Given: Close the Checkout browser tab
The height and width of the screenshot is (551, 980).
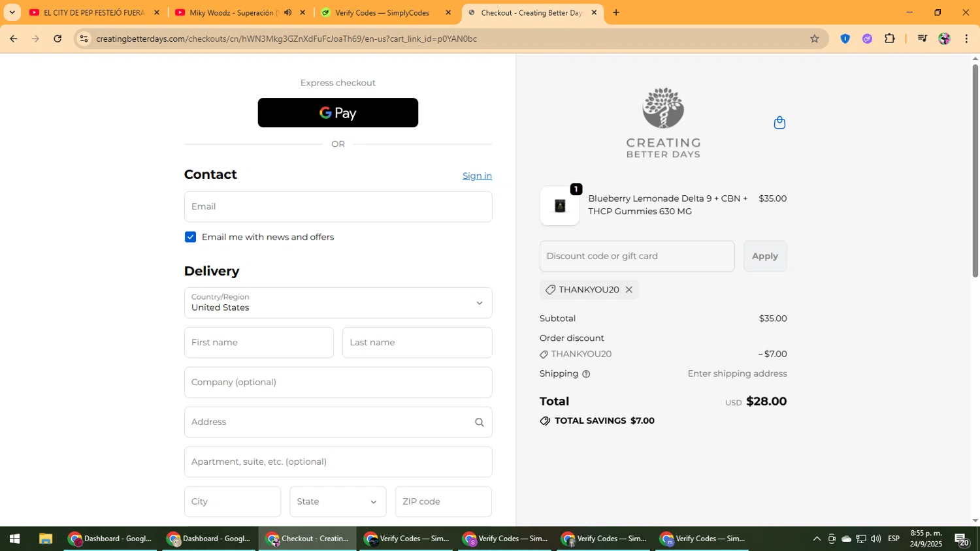Looking at the screenshot, I should coord(594,12).
